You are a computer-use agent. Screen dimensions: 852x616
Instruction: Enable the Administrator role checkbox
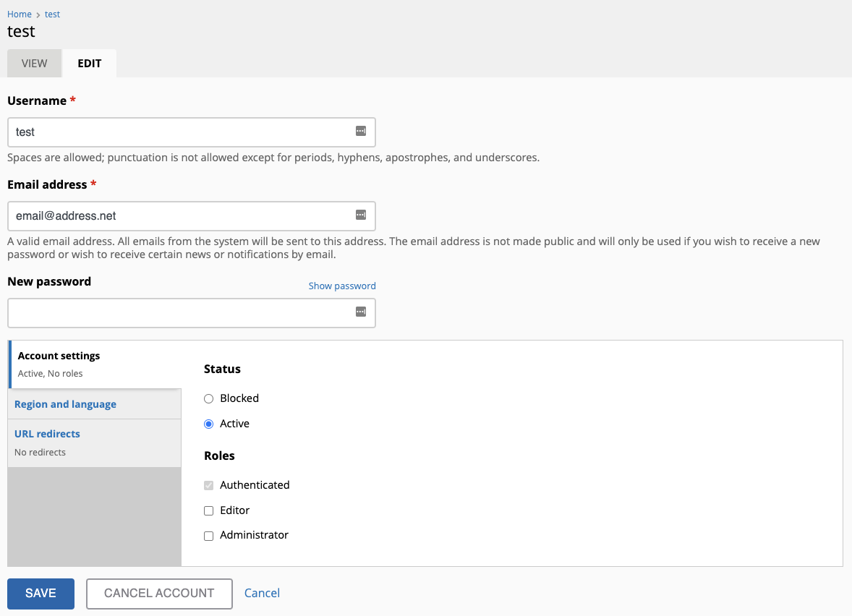(x=208, y=536)
